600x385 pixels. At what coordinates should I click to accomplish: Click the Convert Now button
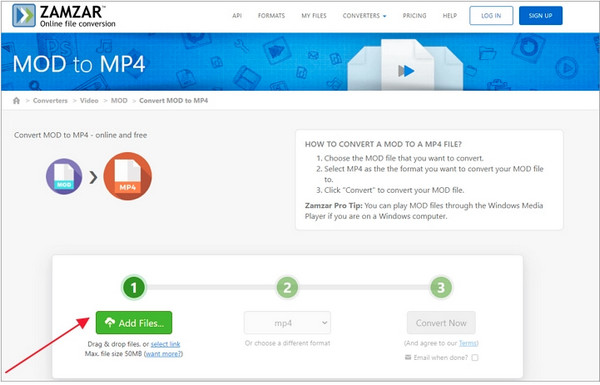click(x=441, y=323)
